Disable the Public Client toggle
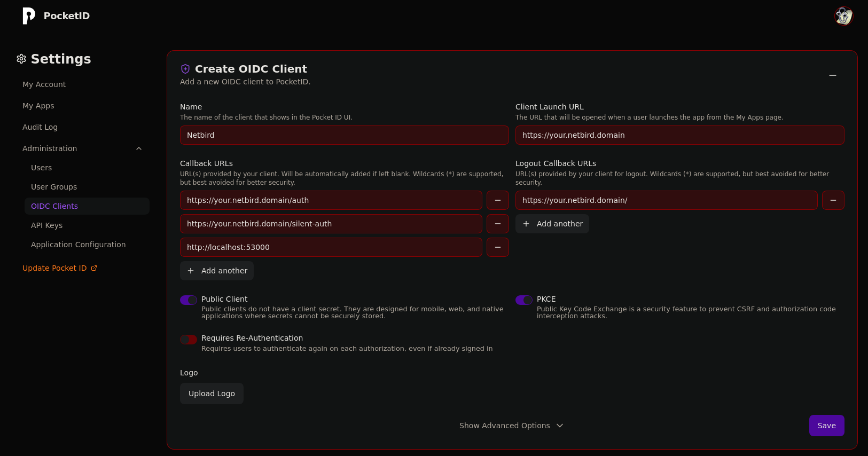This screenshot has width=868, height=456. 189,300
